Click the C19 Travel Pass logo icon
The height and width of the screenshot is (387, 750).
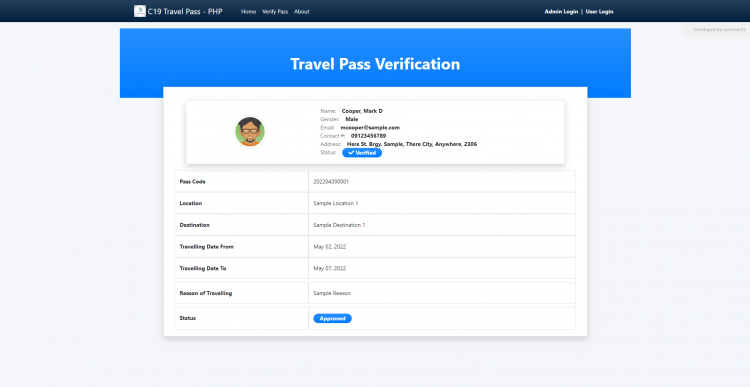(x=140, y=11)
